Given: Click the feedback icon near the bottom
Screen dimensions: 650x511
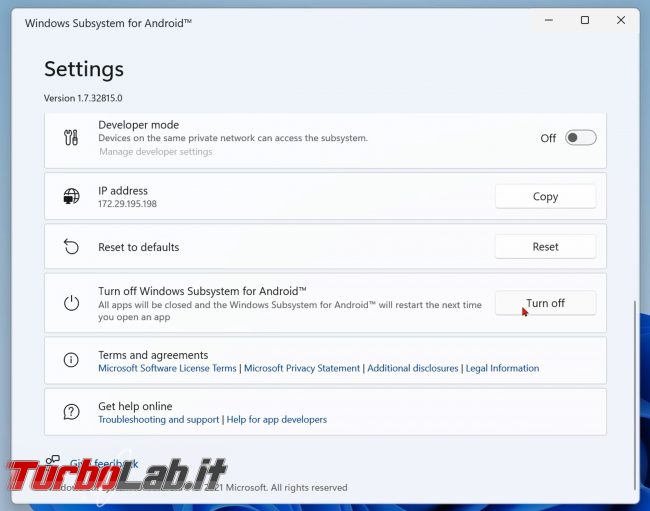Looking at the screenshot, I should coord(53,460).
